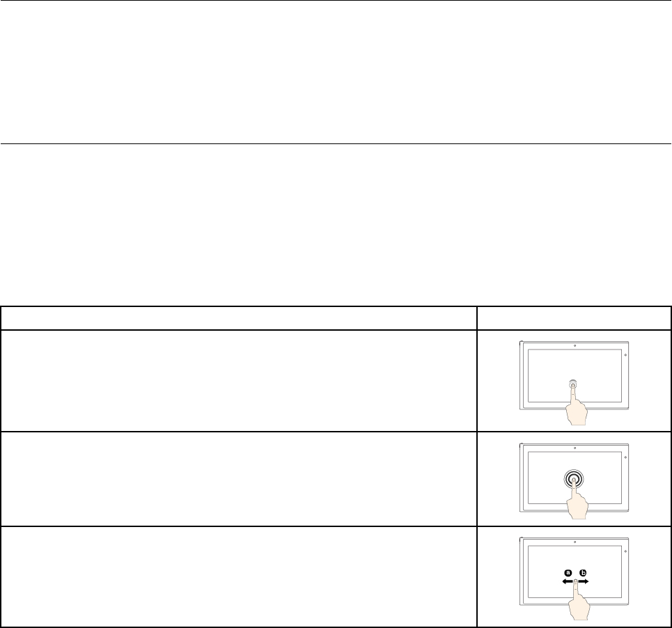Click the small tap ring on the top tablet
This screenshot has height=628, width=672.
pos(573,384)
